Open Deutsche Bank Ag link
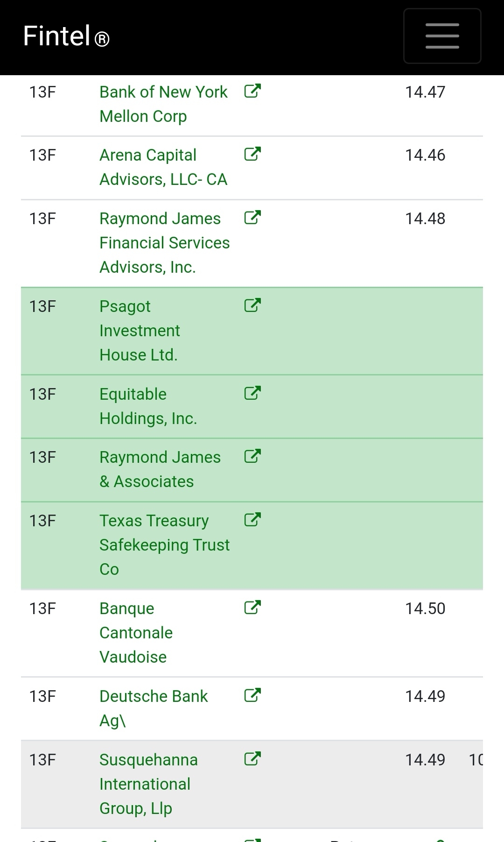Screen dimensions: 504x842 [154, 708]
